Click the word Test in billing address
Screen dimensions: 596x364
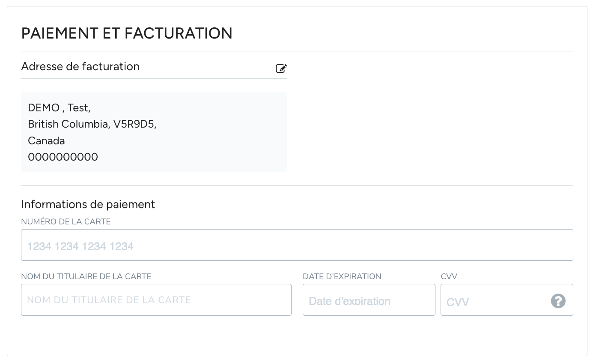[x=78, y=108]
